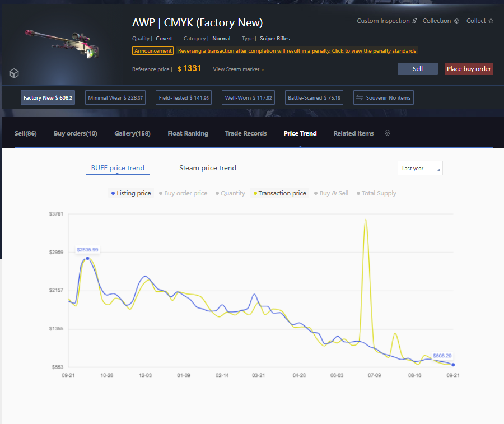Image resolution: width=504 pixels, height=424 pixels.
Task: Click the 12-03 date axis label
Action: (x=145, y=375)
